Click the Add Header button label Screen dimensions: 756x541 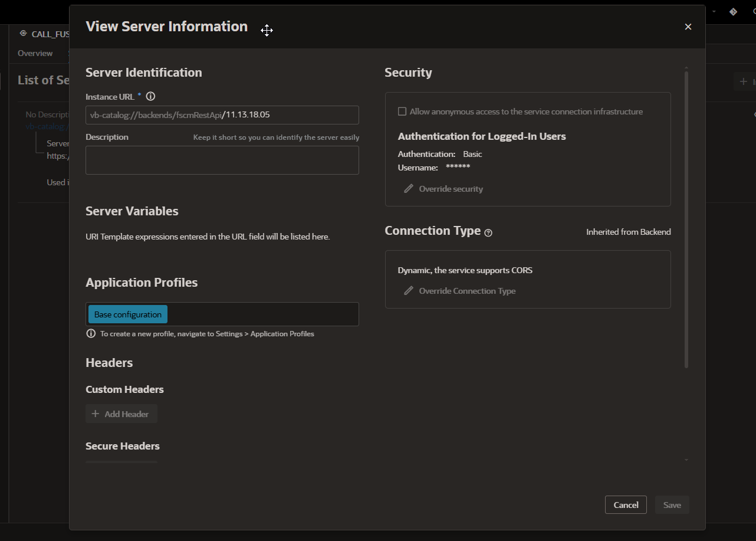(127, 414)
